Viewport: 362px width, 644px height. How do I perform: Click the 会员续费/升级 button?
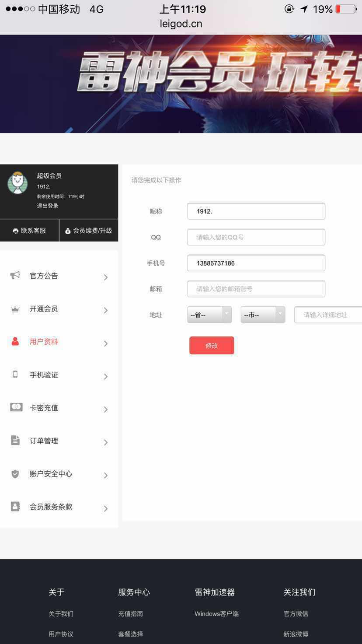pos(89,231)
